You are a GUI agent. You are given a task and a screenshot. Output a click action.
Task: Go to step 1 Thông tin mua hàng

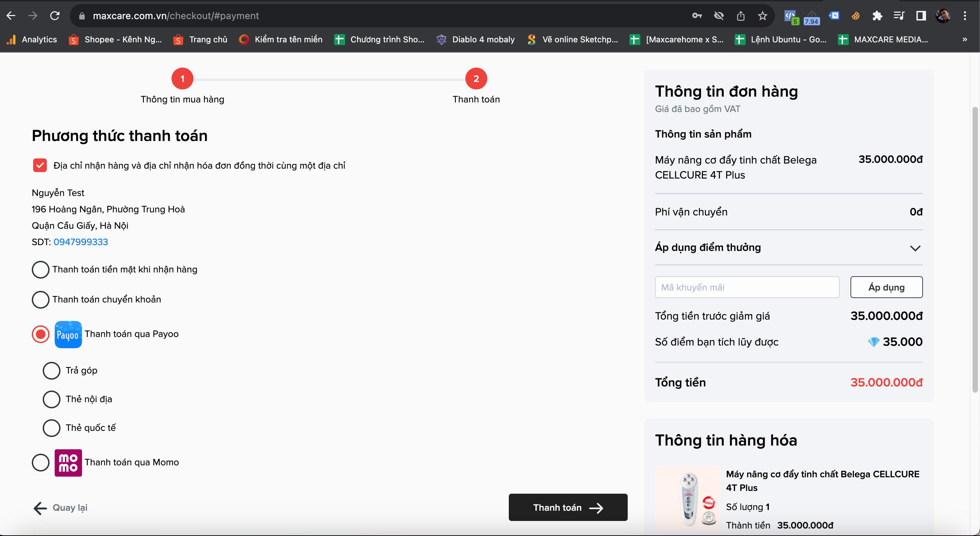click(182, 79)
